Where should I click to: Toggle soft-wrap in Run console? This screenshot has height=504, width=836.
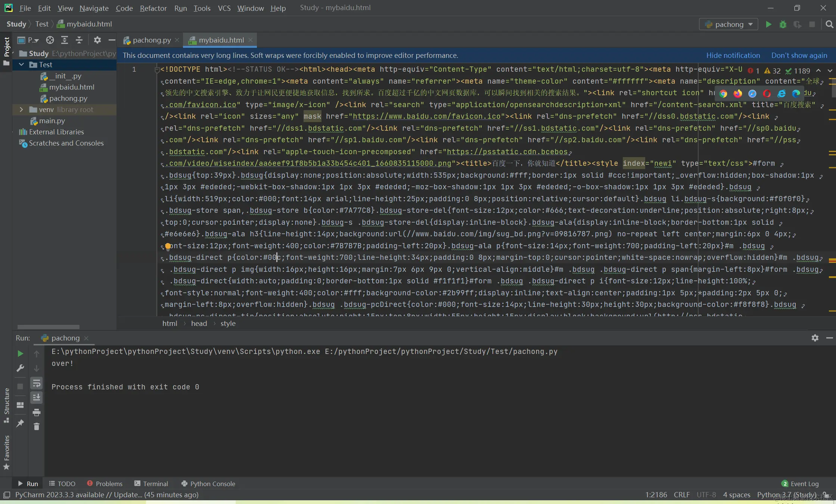pos(37,383)
